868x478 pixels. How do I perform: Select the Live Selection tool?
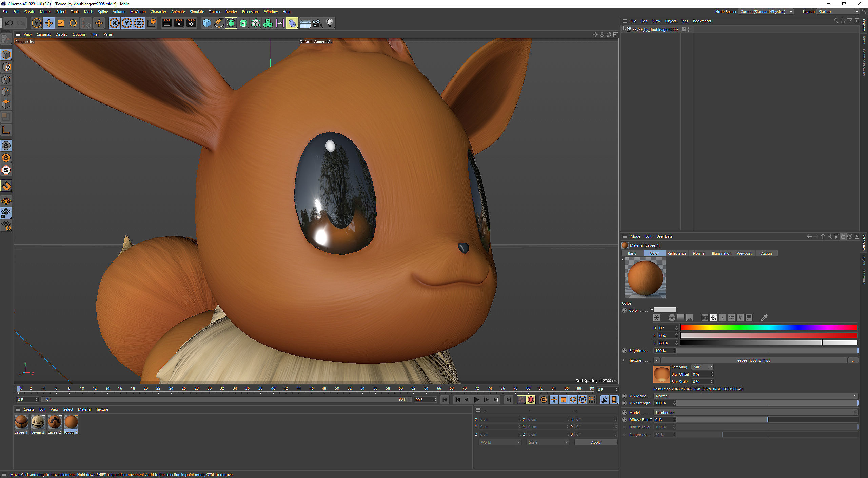[x=36, y=23]
